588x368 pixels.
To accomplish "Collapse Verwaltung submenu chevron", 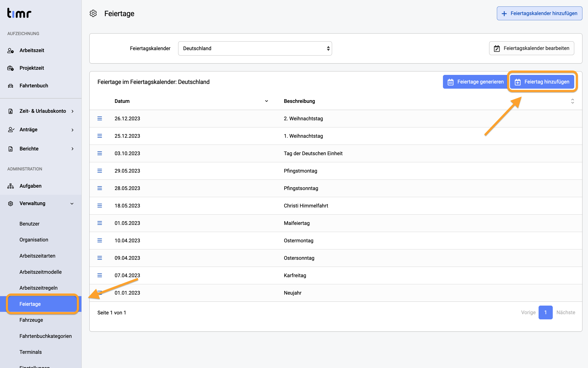I will click(x=72, y=203).
